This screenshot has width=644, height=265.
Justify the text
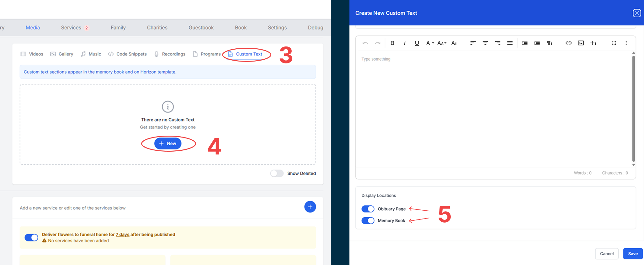tap(510, 43)
